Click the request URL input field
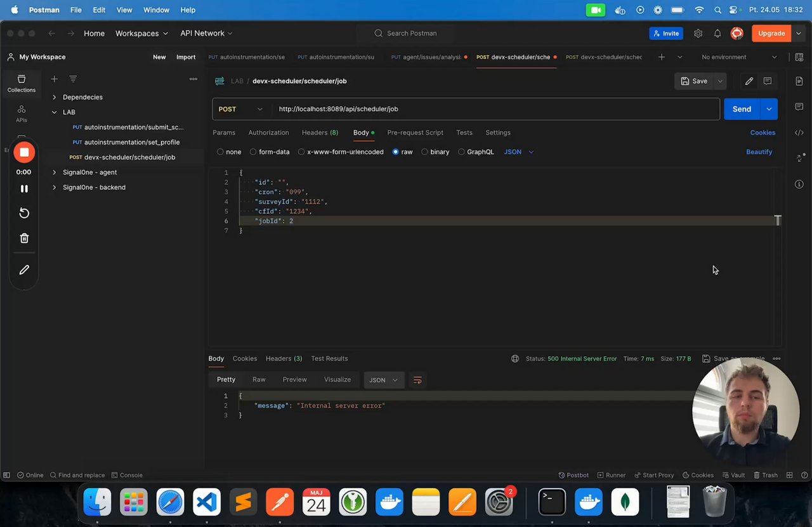The width and height of the screenshot is (812, 527). (x=495, y=109)
